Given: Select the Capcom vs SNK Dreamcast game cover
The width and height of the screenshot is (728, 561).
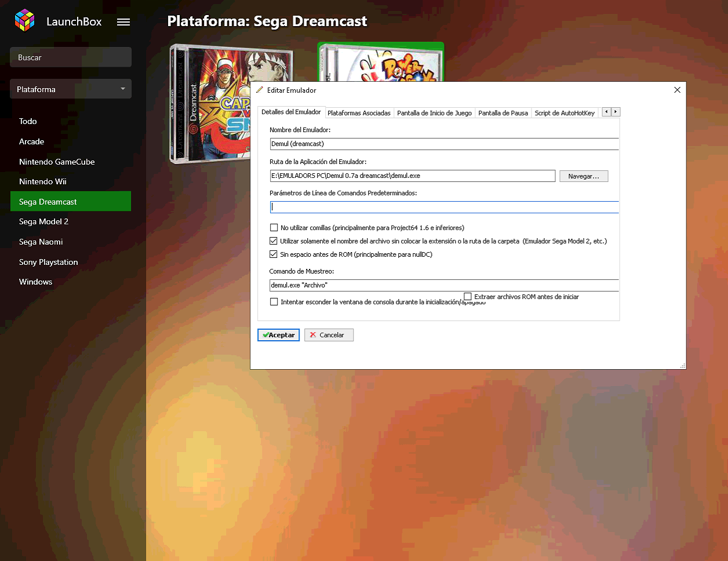Looking at the screenshot, I should pyautogui.click(x=210, y=104).
